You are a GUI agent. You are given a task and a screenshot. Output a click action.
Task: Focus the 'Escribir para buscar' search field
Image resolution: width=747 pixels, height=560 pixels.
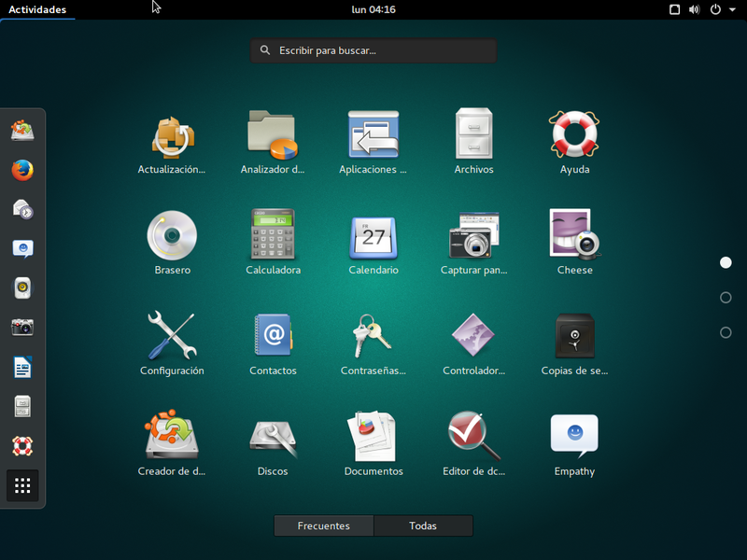373,50
